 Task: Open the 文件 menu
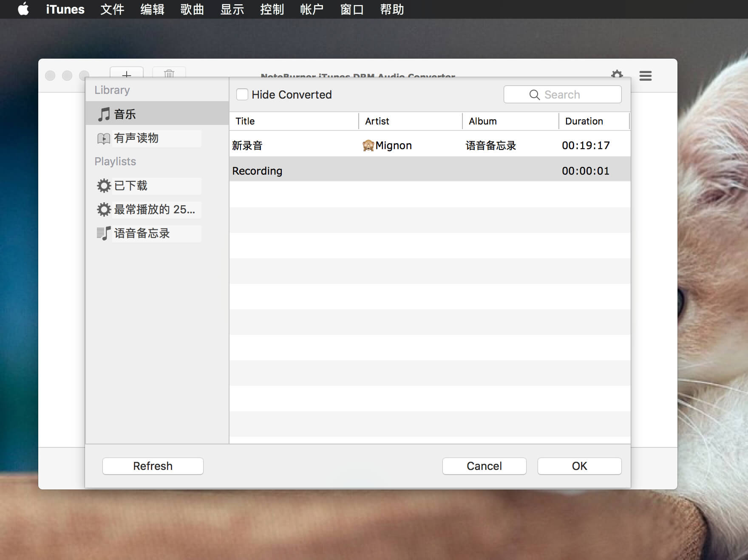(x=112, y=9)
